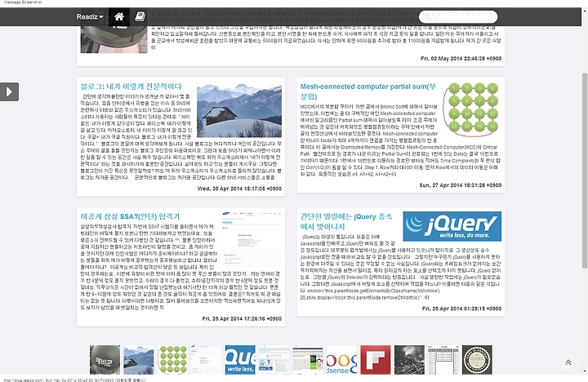Image resolution: width=588 pixels, height=382 pixels.
Task: Select the Google AdSense thumbnail in strip
Action: coord(341,360)
